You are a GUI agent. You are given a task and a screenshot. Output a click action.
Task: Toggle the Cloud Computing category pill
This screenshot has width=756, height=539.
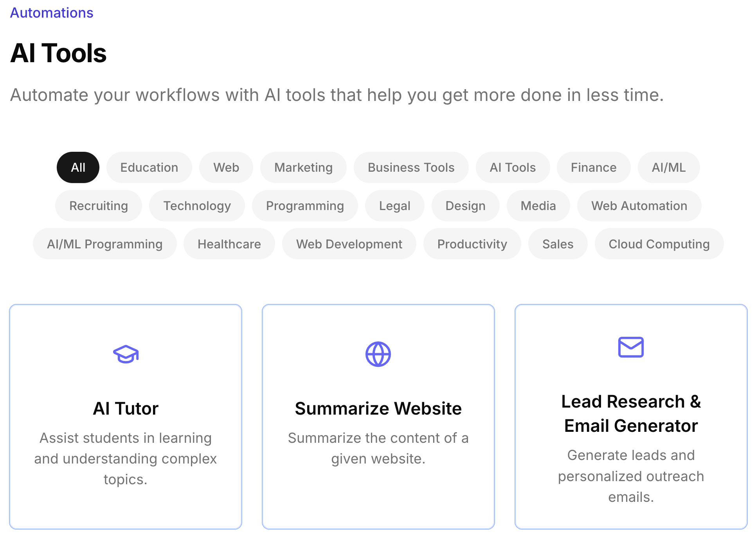pyautogui.click(x=660, y=244)
